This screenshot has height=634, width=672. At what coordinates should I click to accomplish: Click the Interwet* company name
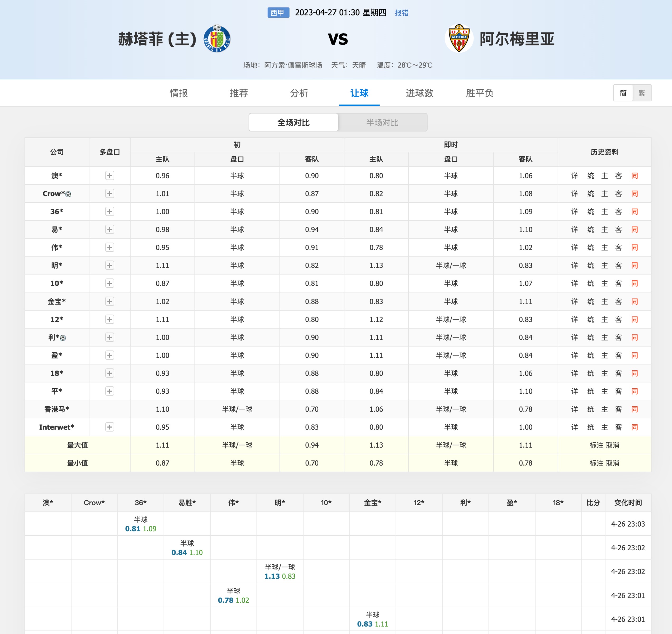pyautogui.click(x=57, y=427)
